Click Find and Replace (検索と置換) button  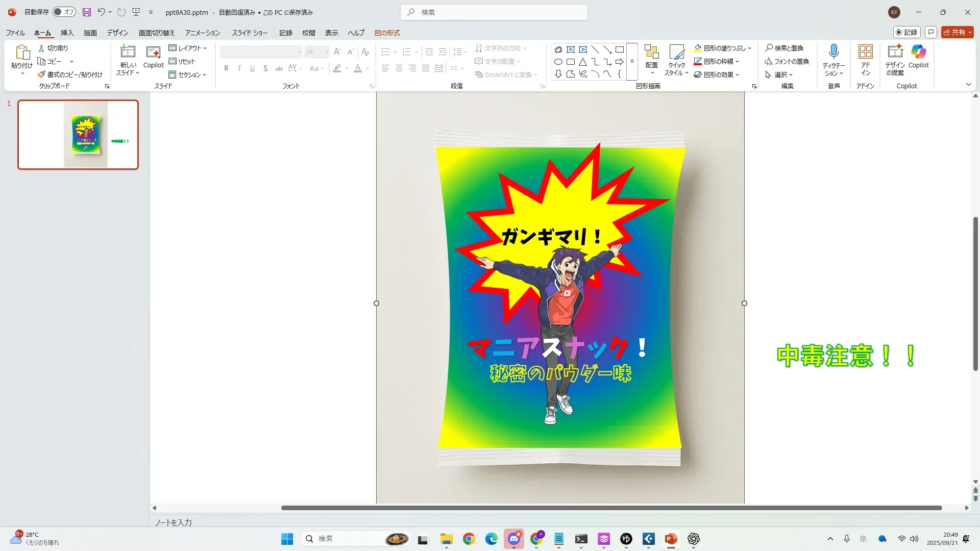pos(784,48)
